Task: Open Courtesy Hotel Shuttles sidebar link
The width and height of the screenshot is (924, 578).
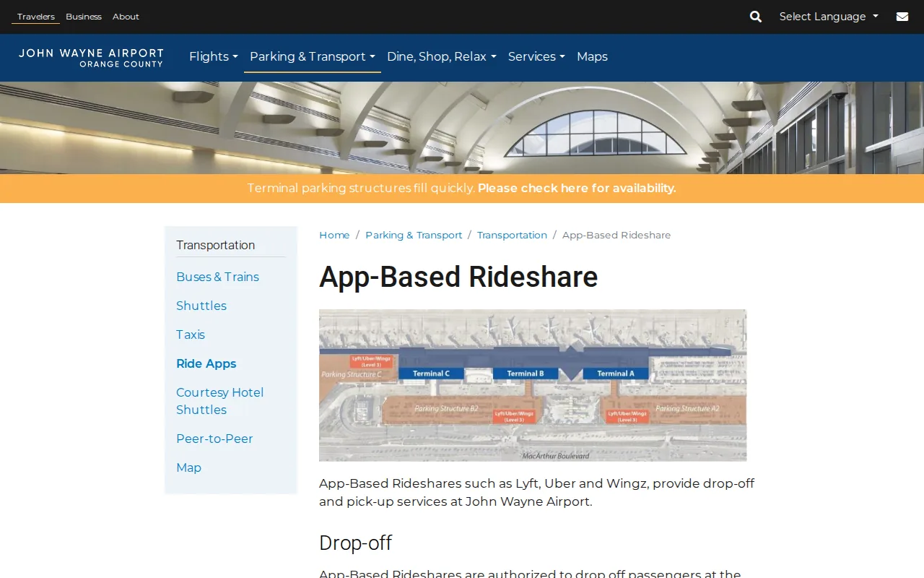Action: point(220,401)
